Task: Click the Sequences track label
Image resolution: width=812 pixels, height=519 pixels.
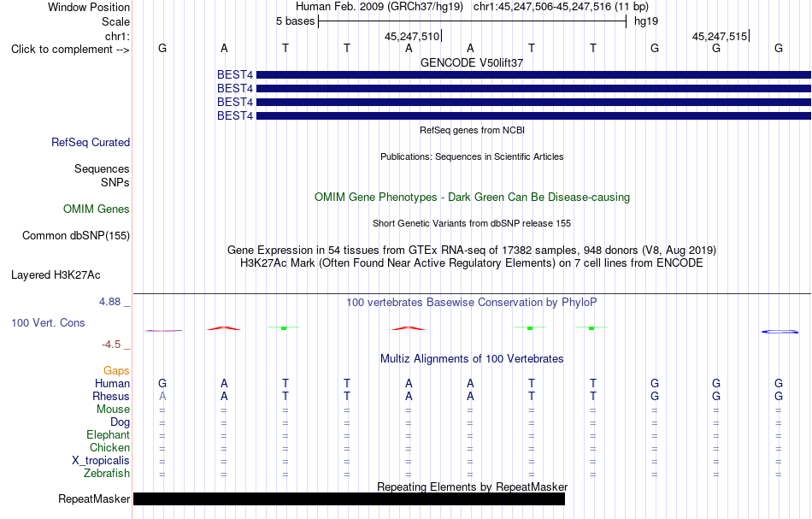Action: point(102,168)
